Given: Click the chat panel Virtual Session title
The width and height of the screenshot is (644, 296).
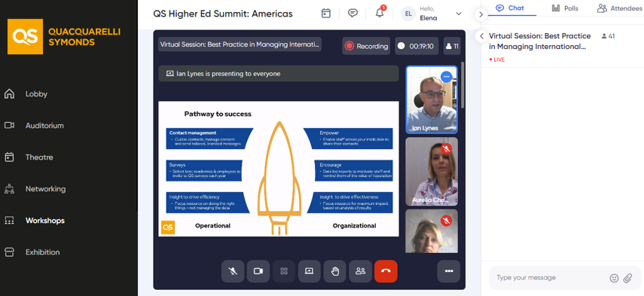Looking at the screenshot, I should click(539, 41).
